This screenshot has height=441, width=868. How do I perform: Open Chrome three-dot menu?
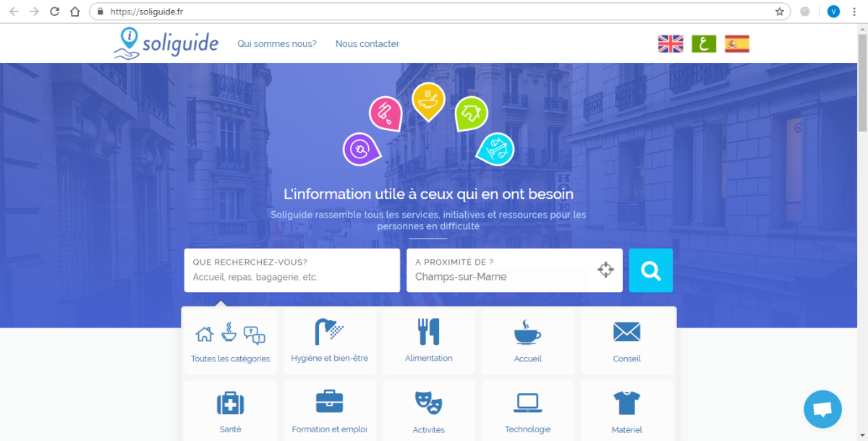click(x=854, y=12)
